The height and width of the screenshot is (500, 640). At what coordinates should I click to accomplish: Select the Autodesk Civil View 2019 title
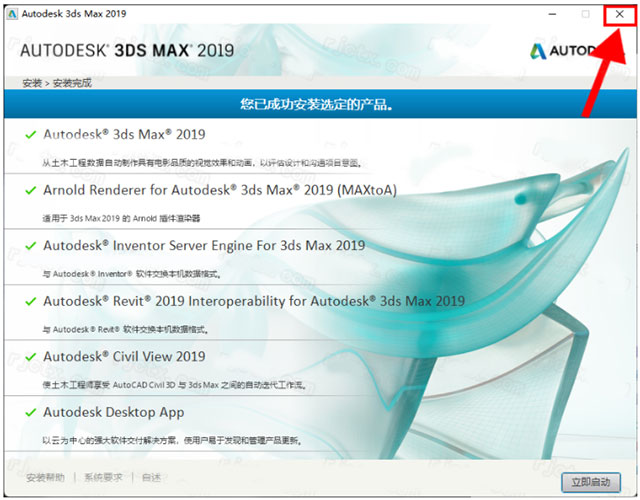point(124,357)
